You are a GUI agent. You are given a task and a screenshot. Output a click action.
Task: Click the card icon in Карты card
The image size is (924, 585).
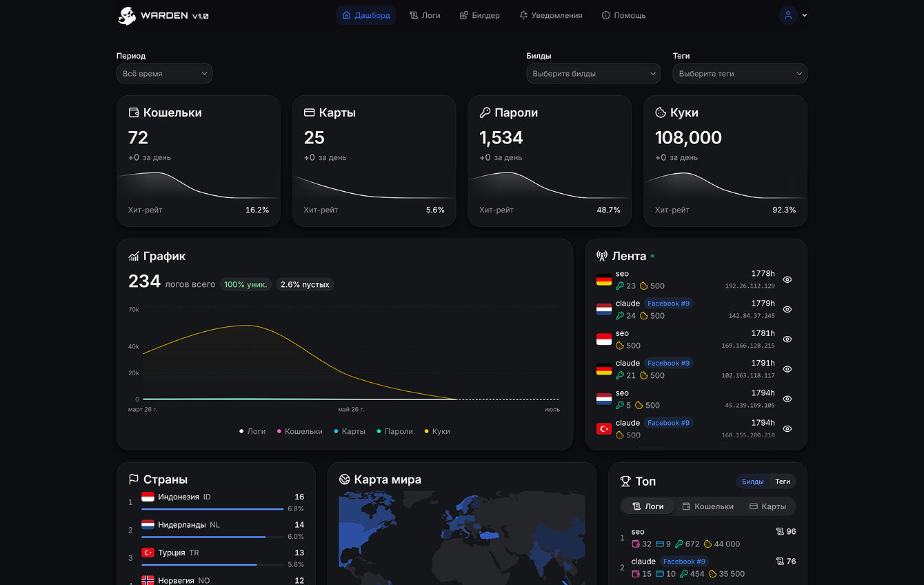tap(310, 112)
